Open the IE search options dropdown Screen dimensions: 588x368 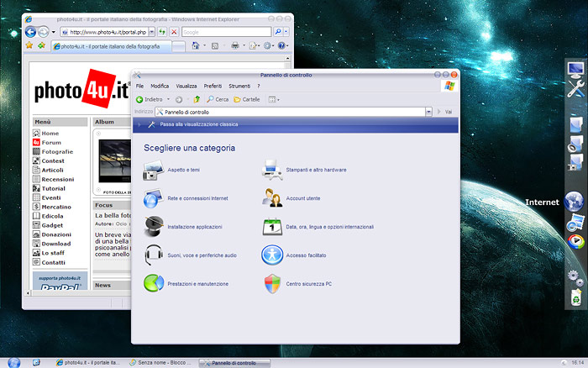tap(286, 32)
